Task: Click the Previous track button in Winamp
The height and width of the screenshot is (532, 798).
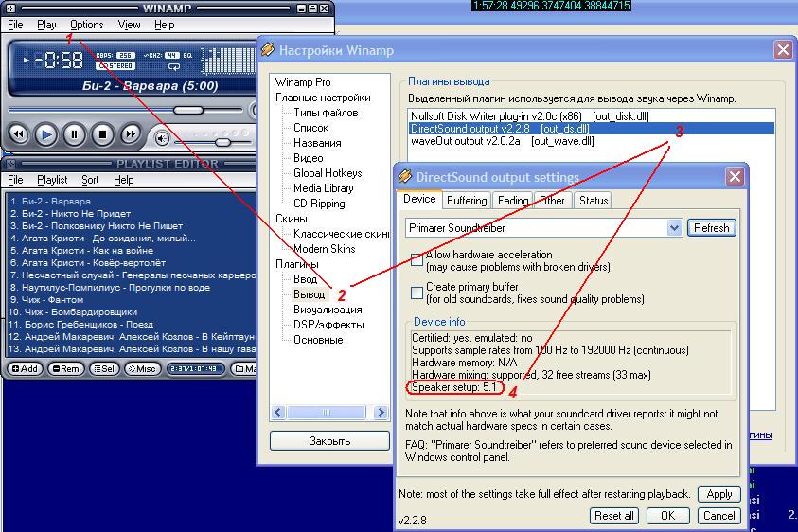Action: click(18, 135)
